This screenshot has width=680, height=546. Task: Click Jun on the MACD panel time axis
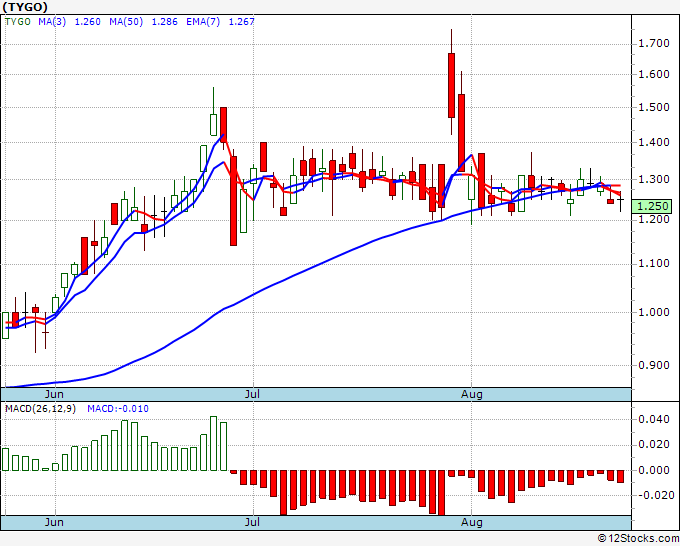[54, 522]
